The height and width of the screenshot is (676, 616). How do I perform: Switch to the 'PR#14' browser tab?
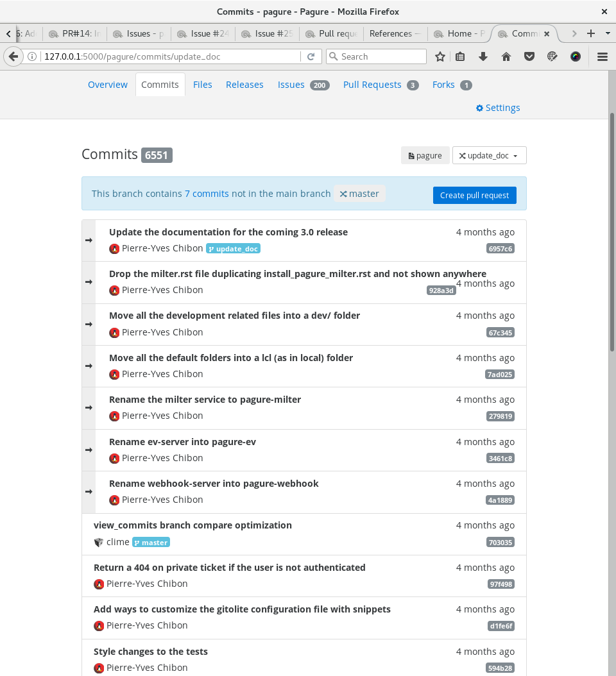click(x=74, y=33)
